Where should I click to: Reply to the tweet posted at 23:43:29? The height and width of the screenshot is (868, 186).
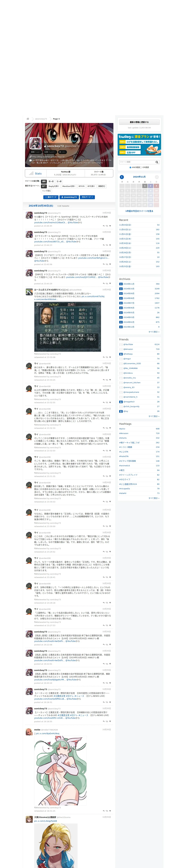point(104,283)
